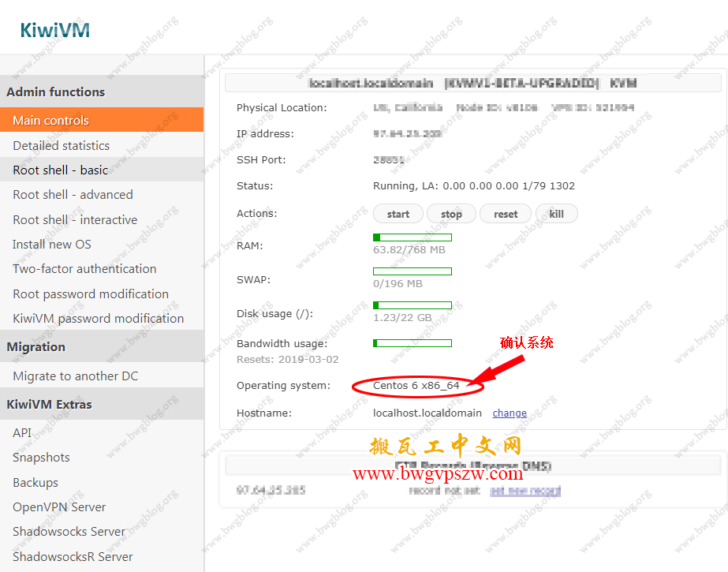
Task: Select the localhost.localdomain hostname value
Action: tap(427, 413)
